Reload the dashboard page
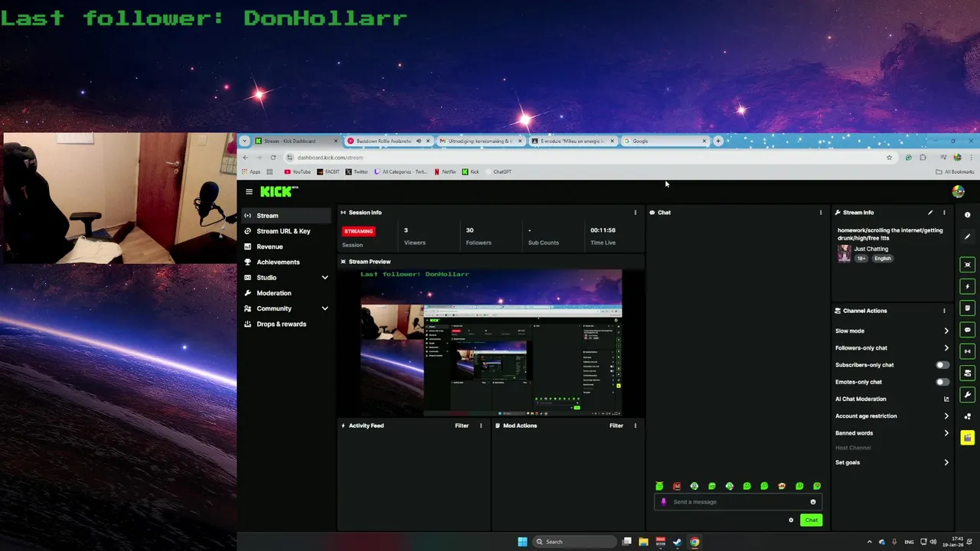Viewport: 980px width, 551px height. [273, 158]
